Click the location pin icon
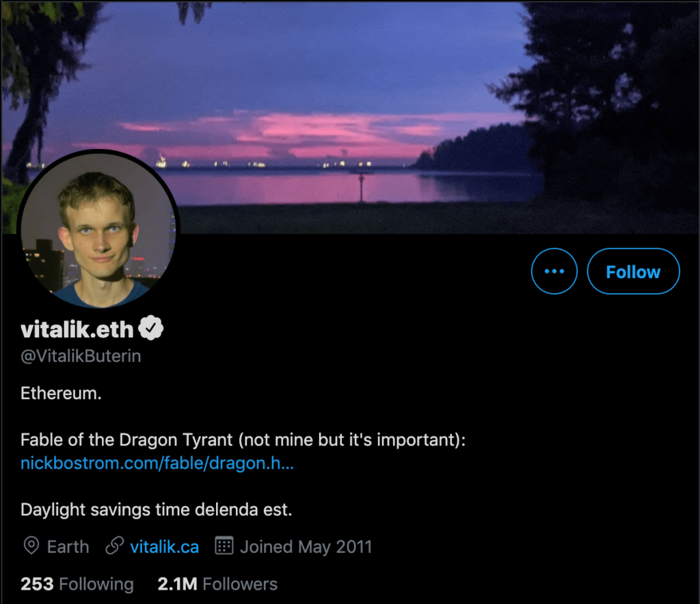This screenshot has height=604, width=700. pos(31,547)
